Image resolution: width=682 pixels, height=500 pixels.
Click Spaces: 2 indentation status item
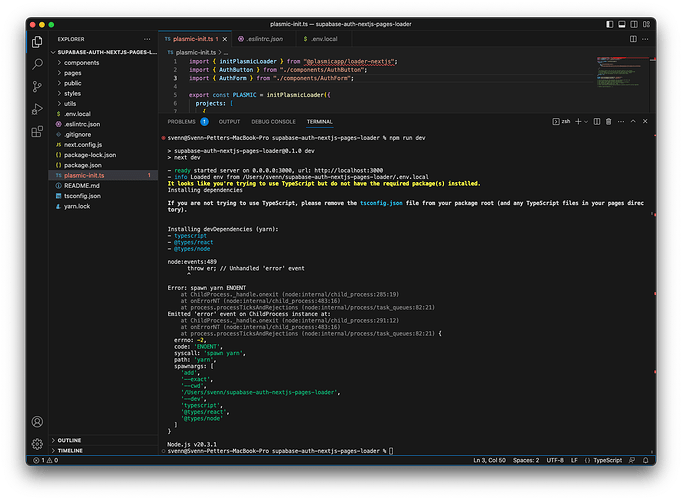click(x=526, y=460)
